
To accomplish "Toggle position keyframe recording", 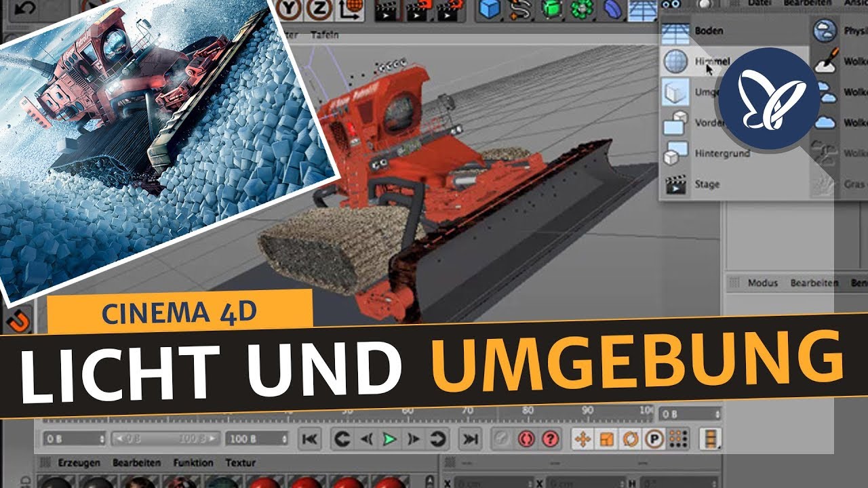I will coord(583,439).
